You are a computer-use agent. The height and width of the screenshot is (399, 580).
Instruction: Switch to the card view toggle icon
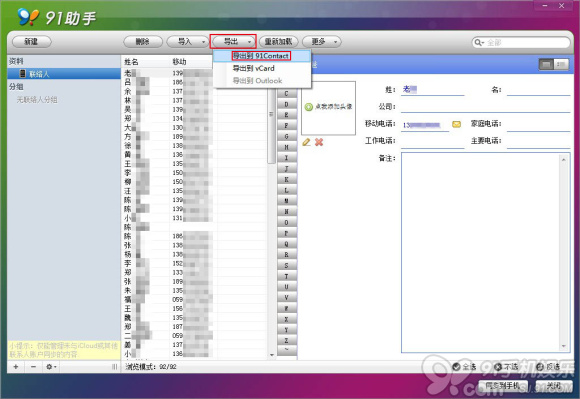tap(546, 65)
